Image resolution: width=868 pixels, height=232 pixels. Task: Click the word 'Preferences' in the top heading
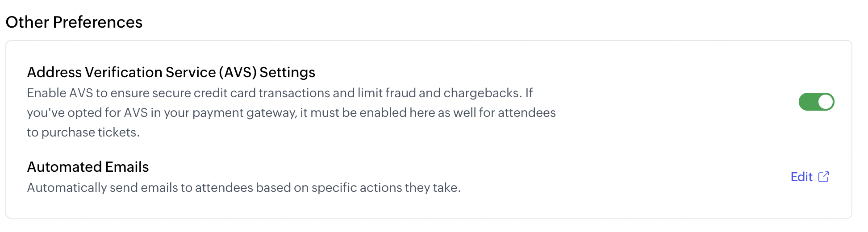pos(98,22)
